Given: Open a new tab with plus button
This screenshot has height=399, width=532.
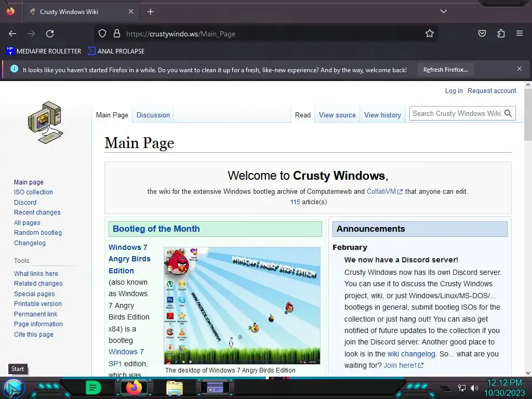Looking at the screenshot, I should [150, 12].
